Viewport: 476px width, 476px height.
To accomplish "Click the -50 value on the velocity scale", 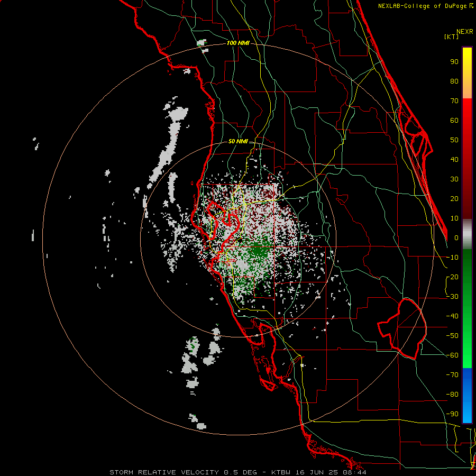I will [x=452, y=336].
